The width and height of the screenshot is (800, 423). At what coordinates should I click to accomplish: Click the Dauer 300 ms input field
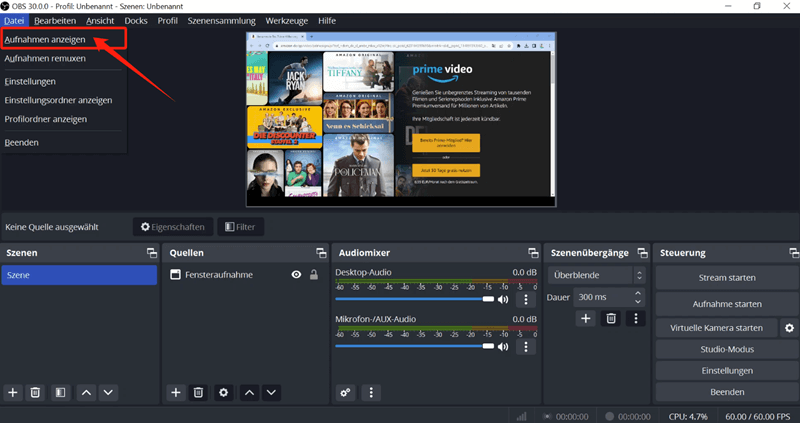tap(604, 297)
